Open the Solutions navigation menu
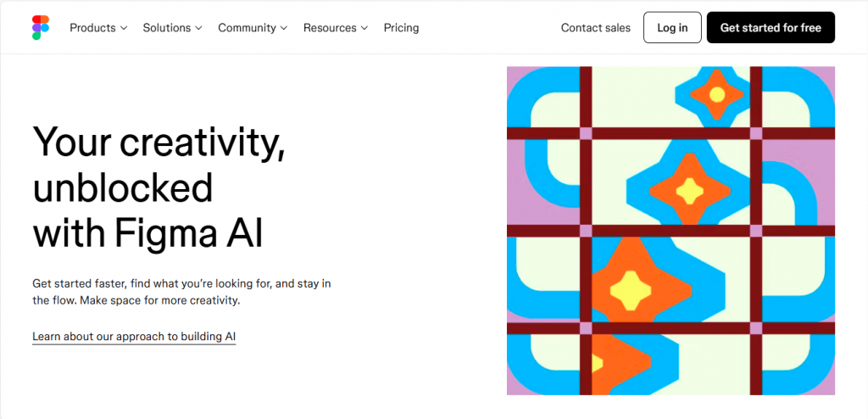The height and width of the screenshot is (419, 868). [172, 28]
